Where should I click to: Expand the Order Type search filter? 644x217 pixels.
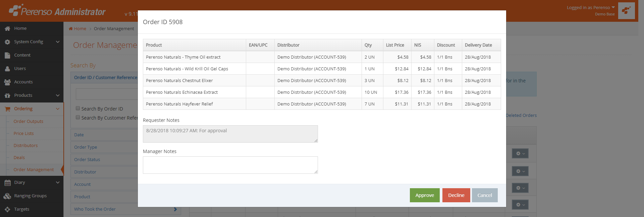coord(104,147)
